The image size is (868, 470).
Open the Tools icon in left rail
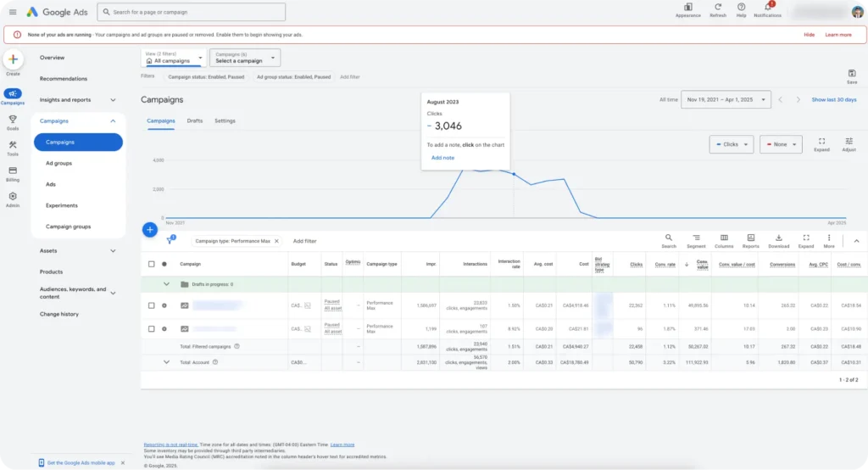13,145
